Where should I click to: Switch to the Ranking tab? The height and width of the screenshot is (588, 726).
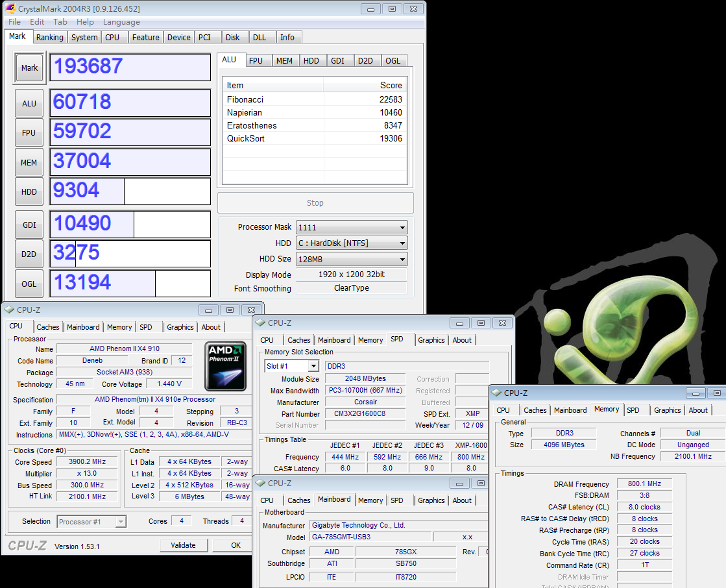pyautogui.click(x=50, y=38)
